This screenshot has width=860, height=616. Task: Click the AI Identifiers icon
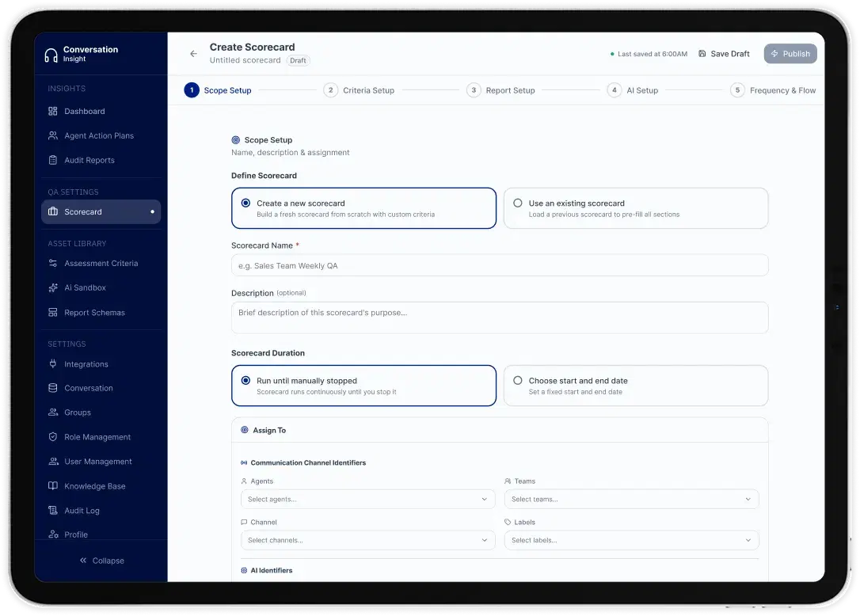click(244, 570)
